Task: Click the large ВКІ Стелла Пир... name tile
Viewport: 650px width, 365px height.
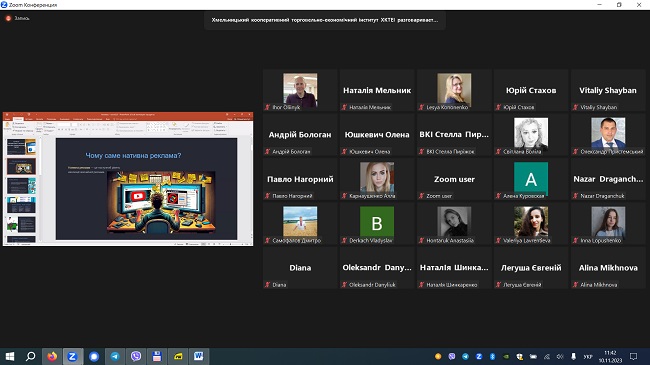Action: pos(454,135)
